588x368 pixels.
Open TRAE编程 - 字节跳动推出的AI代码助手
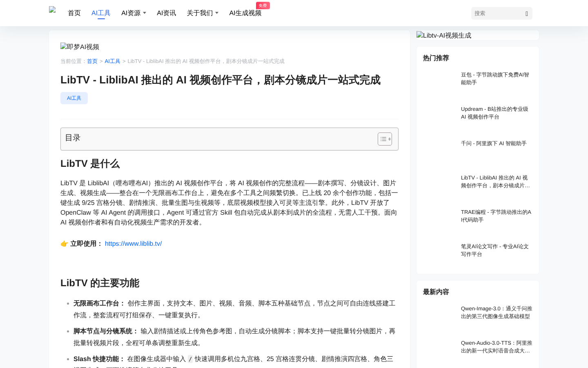click(x=496, y=216)
